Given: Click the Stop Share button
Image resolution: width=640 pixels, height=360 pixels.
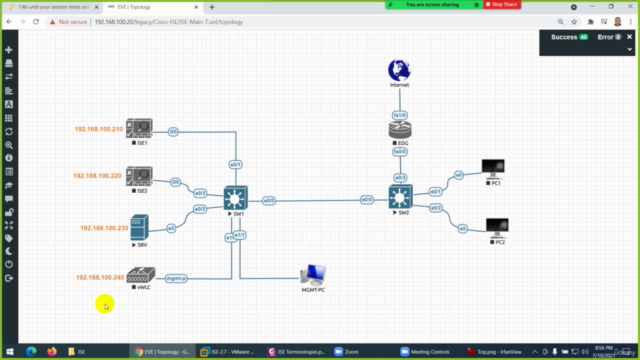Looking at the screenshot, I should pyautogui.click(x=502, y=4).
